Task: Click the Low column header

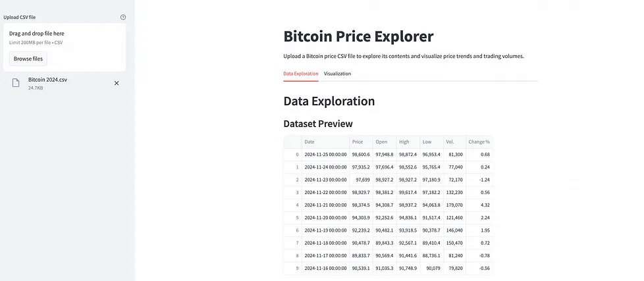Action: tap(431, 142)
